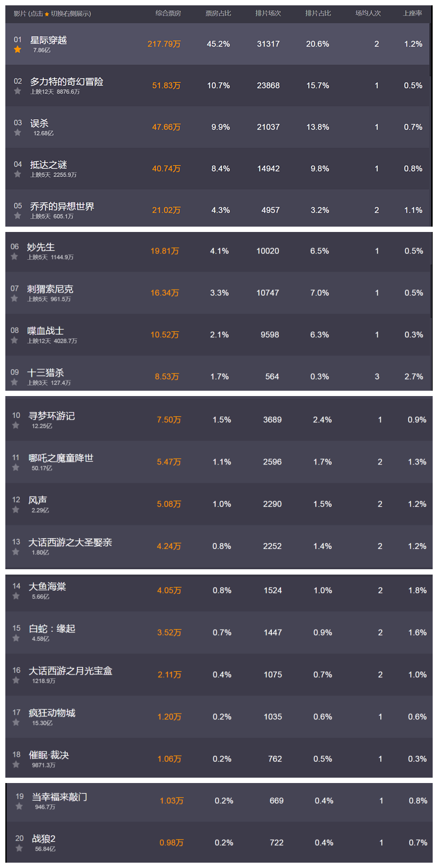
Task: Toggle the star icon beside 抵达之谜
Action: tap(18, 174)
